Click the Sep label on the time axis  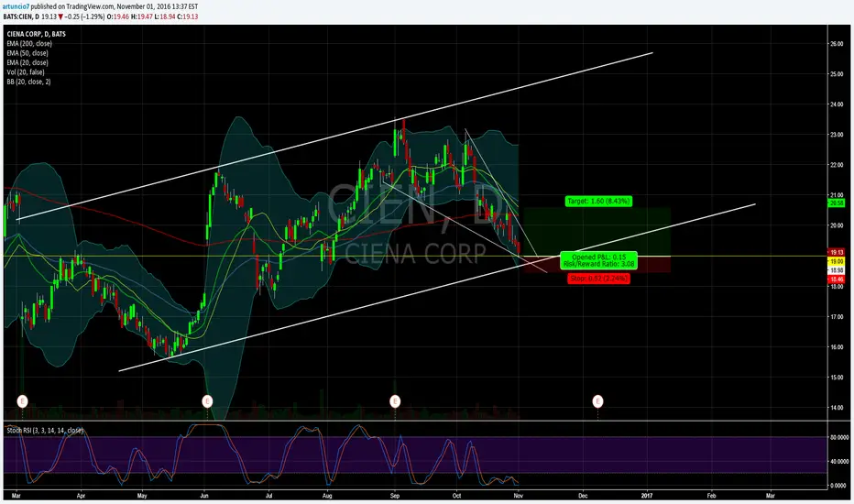click(x=395, y=496)
